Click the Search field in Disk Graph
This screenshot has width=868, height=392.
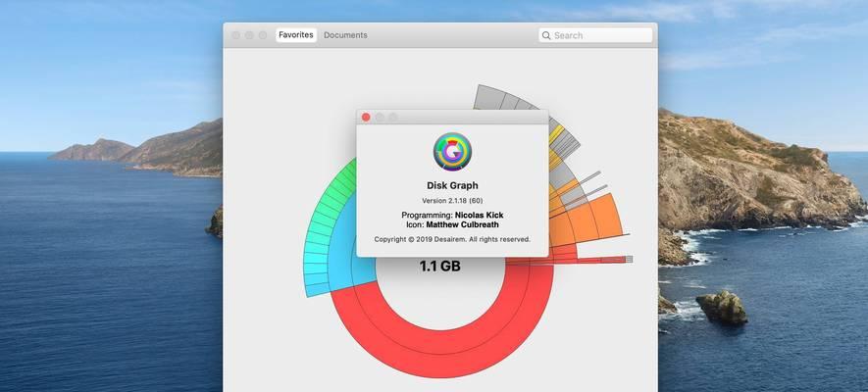(x=595, y=35)
